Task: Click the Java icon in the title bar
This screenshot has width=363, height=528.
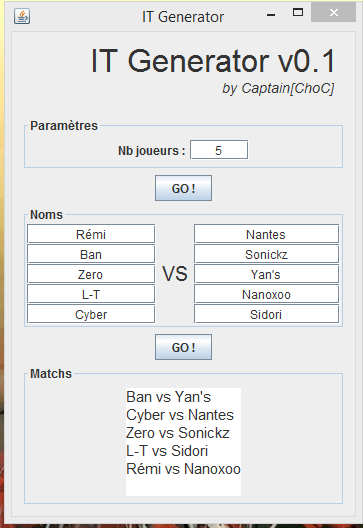Action: tap(22, 16)
